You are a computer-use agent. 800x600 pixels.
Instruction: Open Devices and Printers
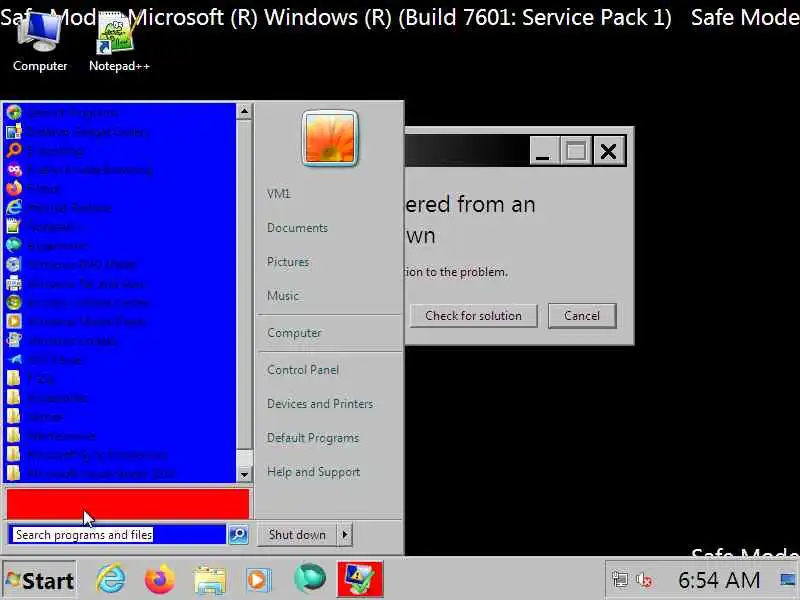320,404
